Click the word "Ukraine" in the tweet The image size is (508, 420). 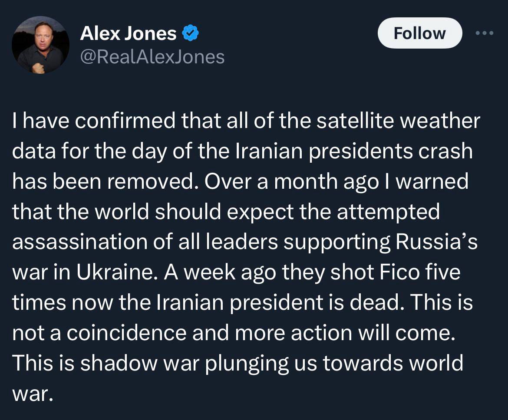107,272
